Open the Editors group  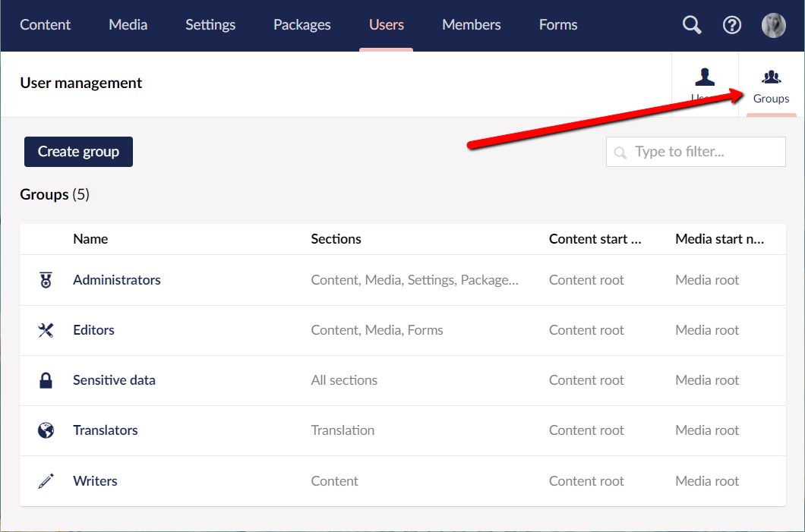93,330
